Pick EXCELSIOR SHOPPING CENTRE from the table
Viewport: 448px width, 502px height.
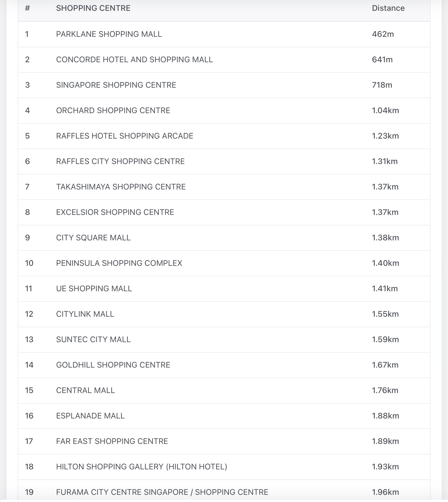[x=115, y=212]
